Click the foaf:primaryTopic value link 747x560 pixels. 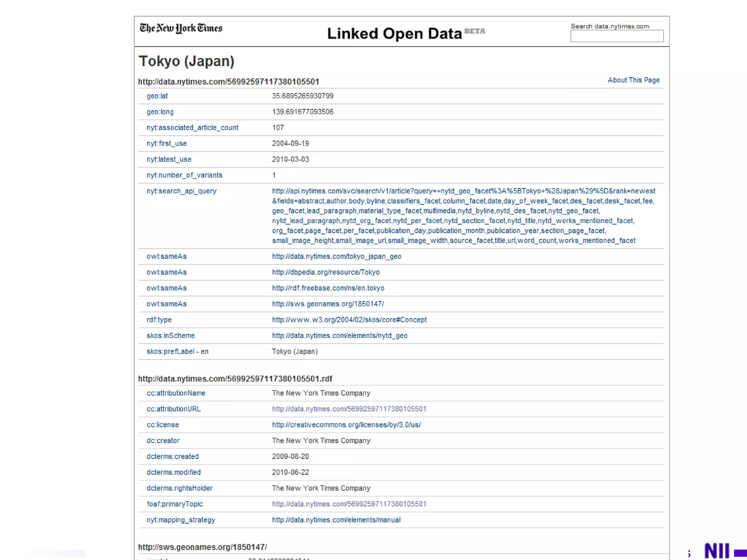tap(349, 504)
